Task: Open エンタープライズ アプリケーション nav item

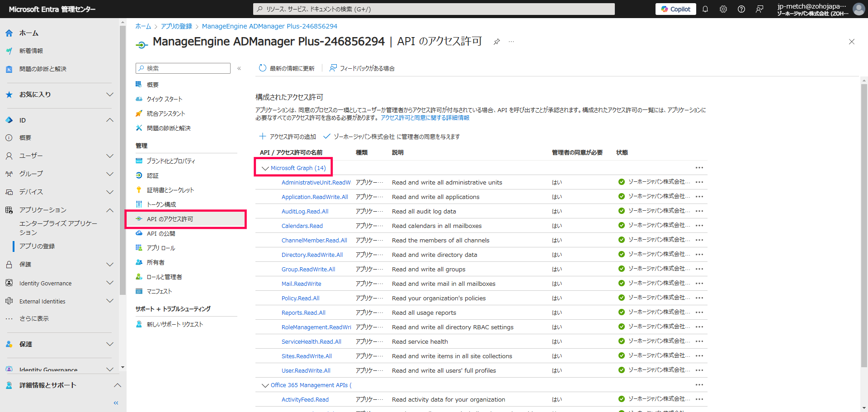Action: 58,228
